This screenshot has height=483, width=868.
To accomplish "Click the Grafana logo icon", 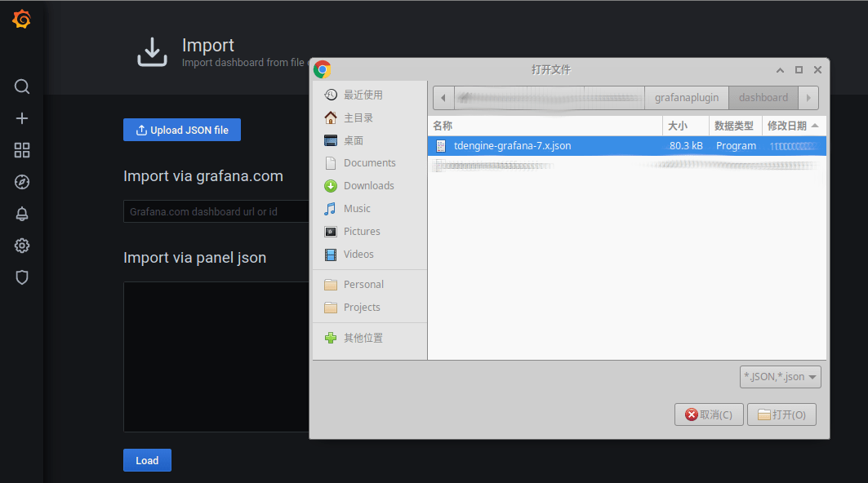I will point(22,19).
